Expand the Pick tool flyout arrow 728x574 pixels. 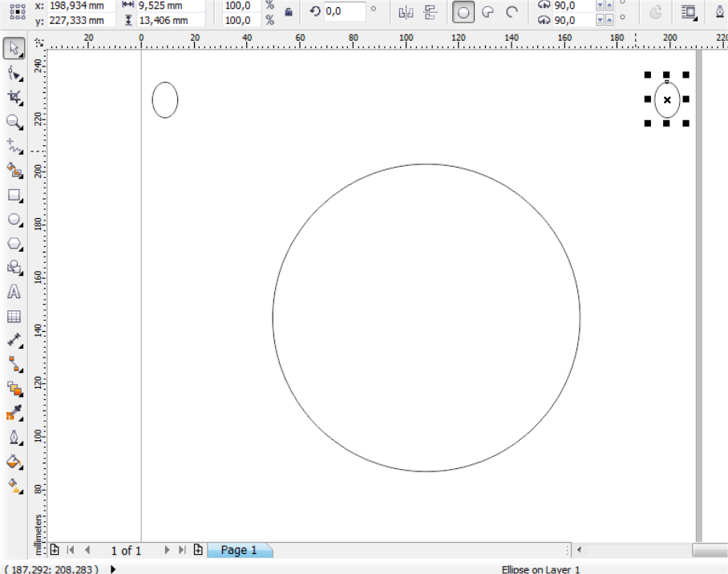tap(22, 55)
